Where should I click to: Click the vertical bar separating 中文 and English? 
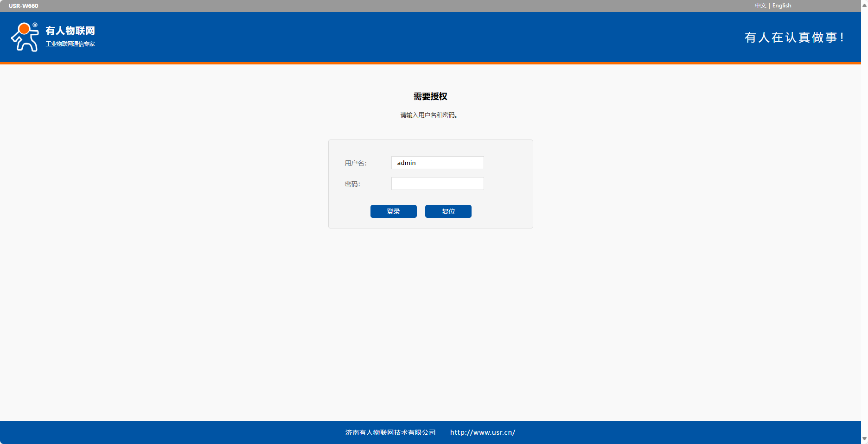click(769, 6)
